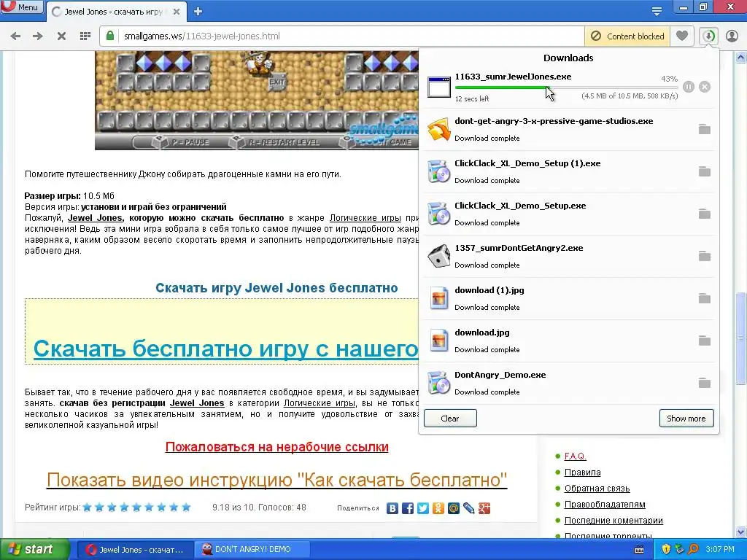Open Обратная связь sidebar link
The image size is (747, 560).
[x=597, y=489]
